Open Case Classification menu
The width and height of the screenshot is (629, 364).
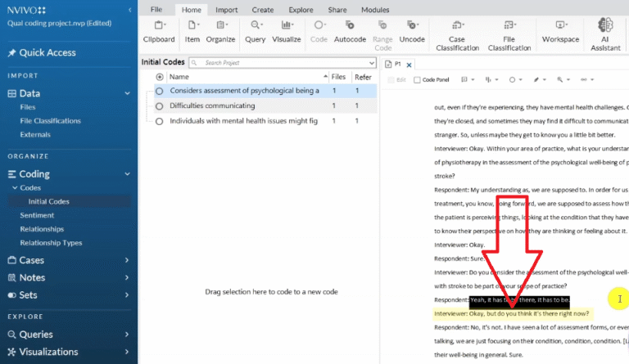pyautogui.click(x=457, y=36)
